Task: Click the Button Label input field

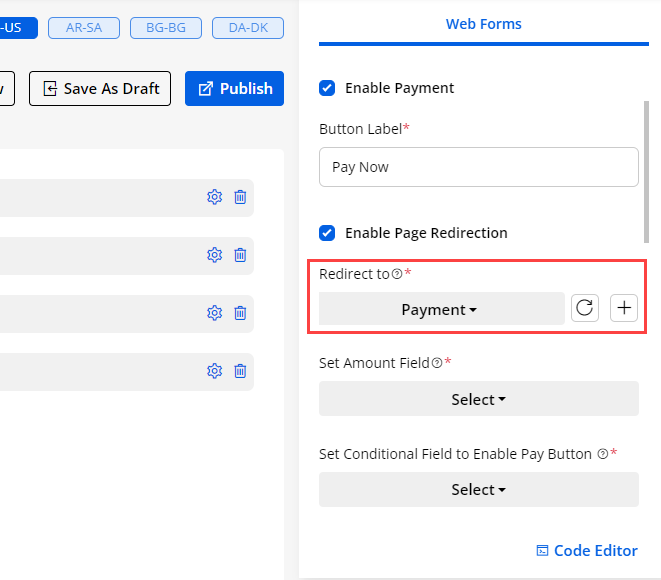Action: pyautogui.click(x=478, y=167)
